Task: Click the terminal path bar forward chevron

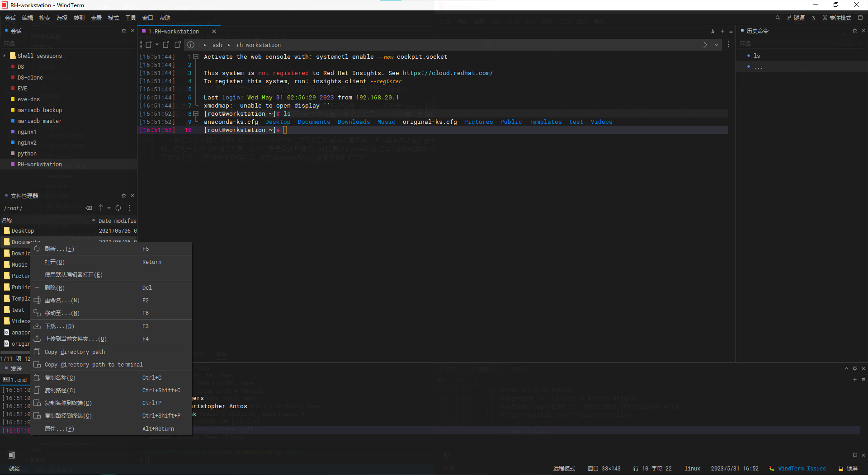Action: (x=705, y=45)
